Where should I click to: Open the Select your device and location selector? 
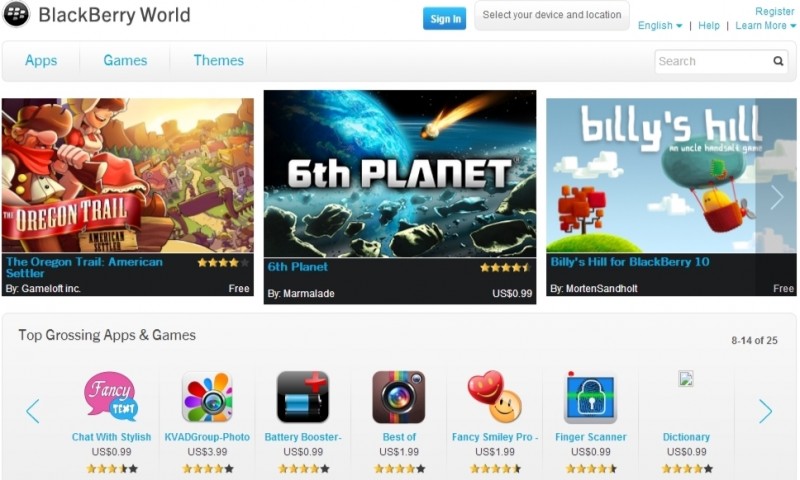coord(552,15)
